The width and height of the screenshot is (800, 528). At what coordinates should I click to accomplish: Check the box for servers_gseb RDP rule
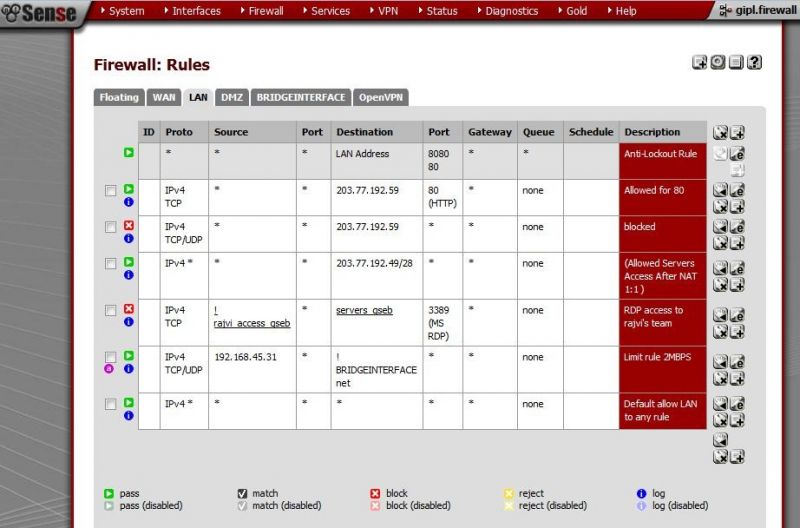click(110, 311)
